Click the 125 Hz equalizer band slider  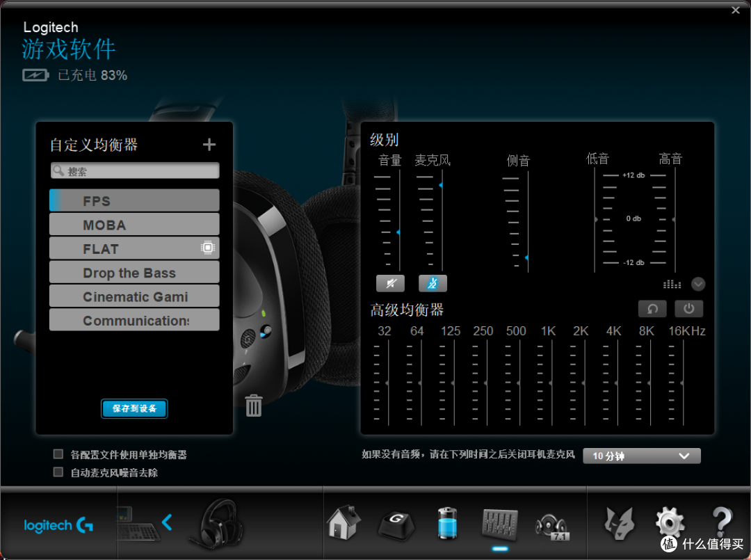pyautogui.click(x=453, y=383)
